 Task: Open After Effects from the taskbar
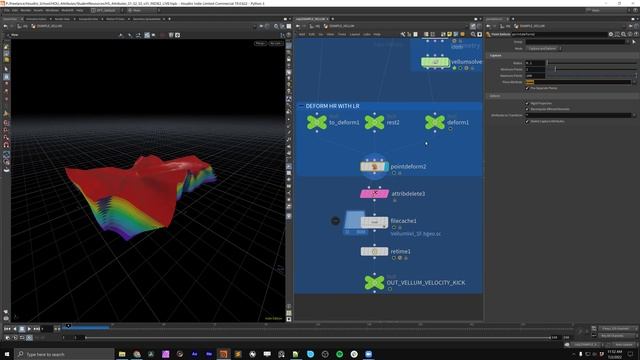(x=194, y=354)
